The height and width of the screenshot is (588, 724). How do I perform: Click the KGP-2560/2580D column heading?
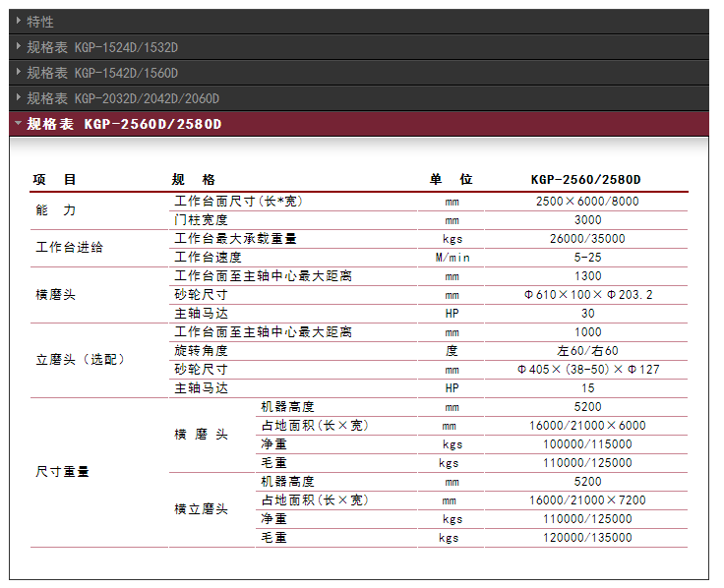[586, 180]
